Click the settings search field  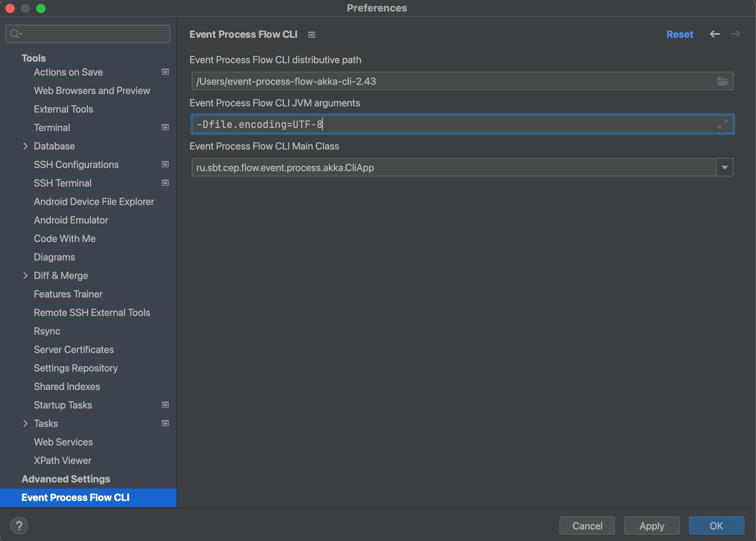(x=87, y=34)
